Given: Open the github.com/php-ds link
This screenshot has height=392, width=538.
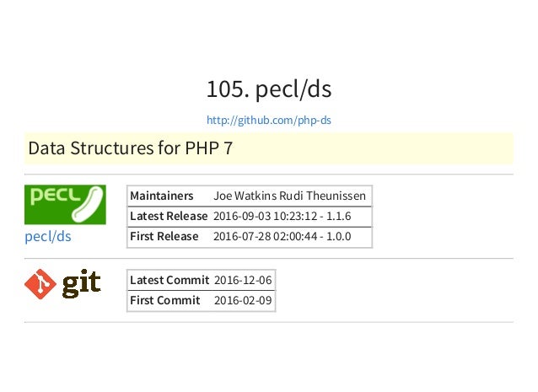Looking at the screenshot, I should click(269, 121).
